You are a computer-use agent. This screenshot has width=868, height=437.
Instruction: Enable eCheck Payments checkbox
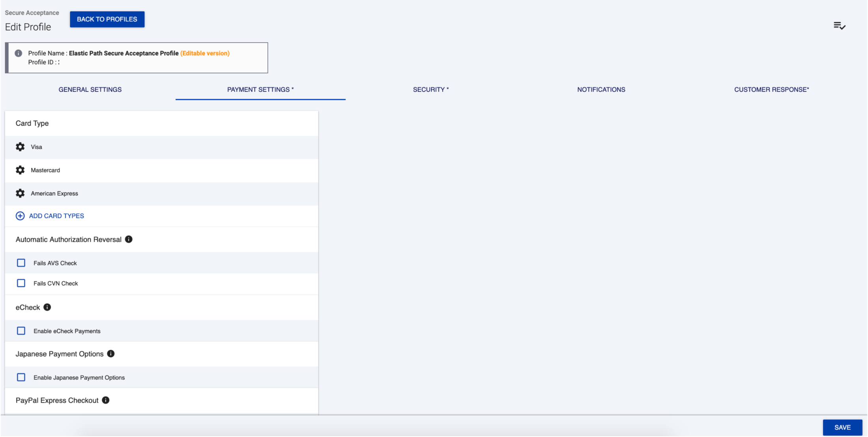(21, 331)
